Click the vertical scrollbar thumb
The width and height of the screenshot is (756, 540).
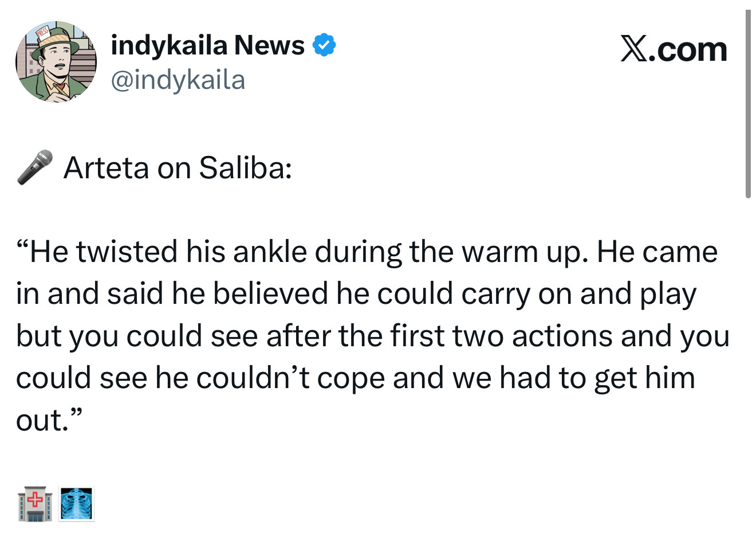click(747, 104)
